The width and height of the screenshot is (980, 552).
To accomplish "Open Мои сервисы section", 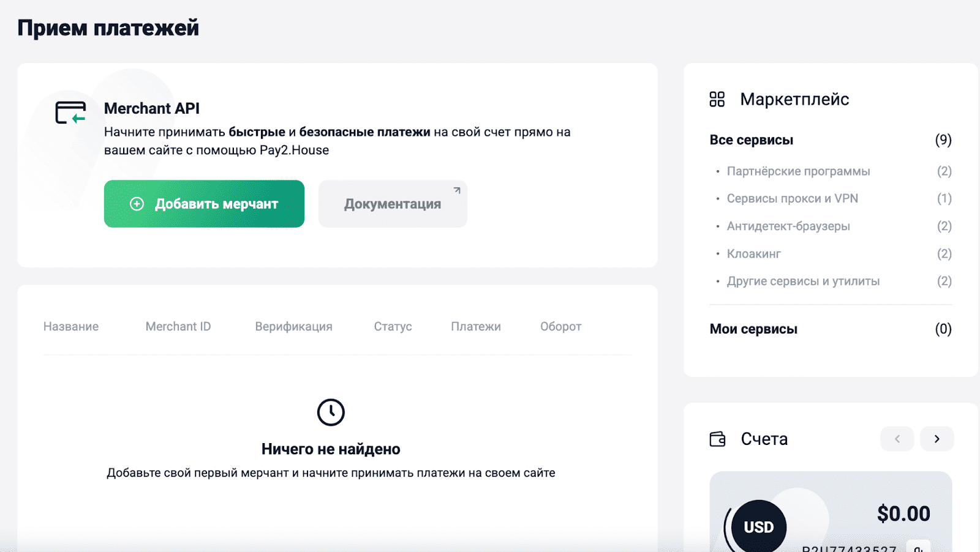I will [x=753, y=329].
